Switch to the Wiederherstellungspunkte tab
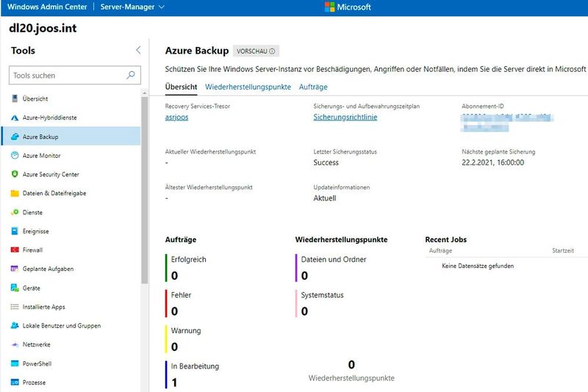This screenshot has height=392, width=588. point(248,87)
